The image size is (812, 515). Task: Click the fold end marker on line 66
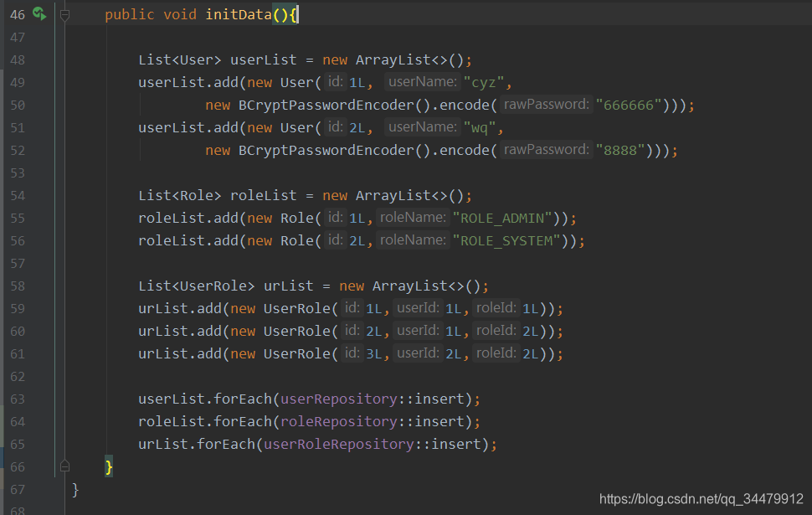pos(64,466)
